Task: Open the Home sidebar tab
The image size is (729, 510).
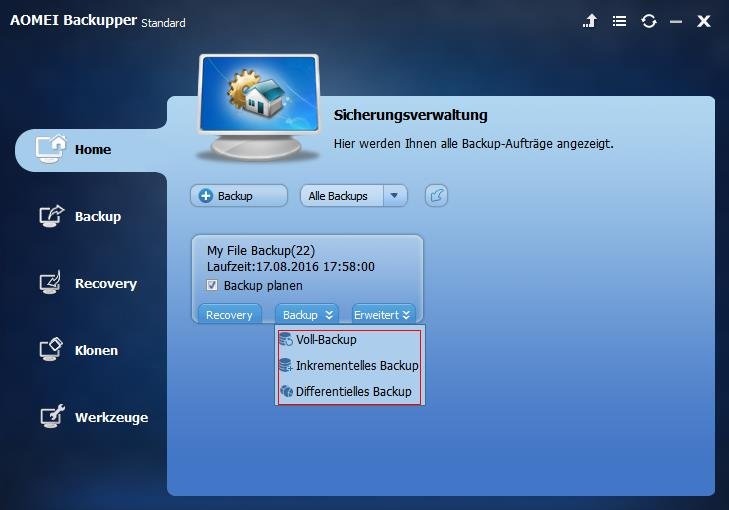Action: pos(91,150)
